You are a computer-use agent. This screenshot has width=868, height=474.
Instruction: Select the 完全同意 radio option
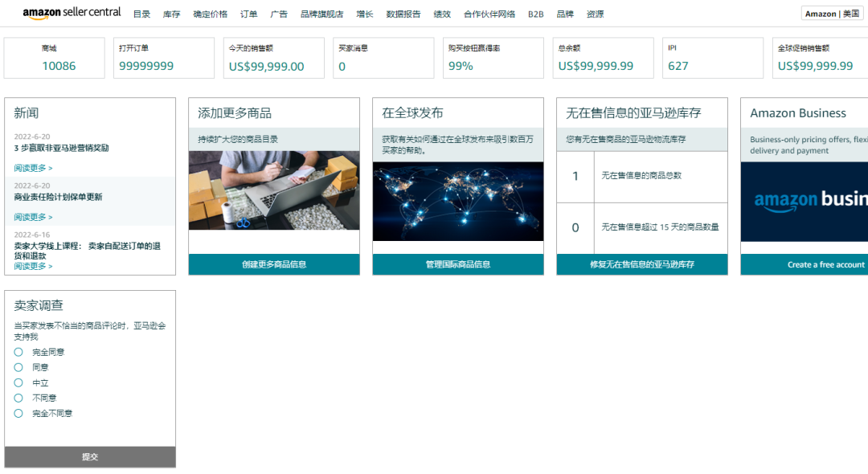(18, 352)
